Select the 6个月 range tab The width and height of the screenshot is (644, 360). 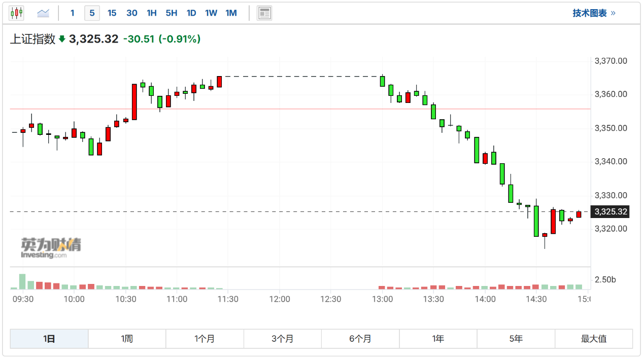tap(360, 339)
